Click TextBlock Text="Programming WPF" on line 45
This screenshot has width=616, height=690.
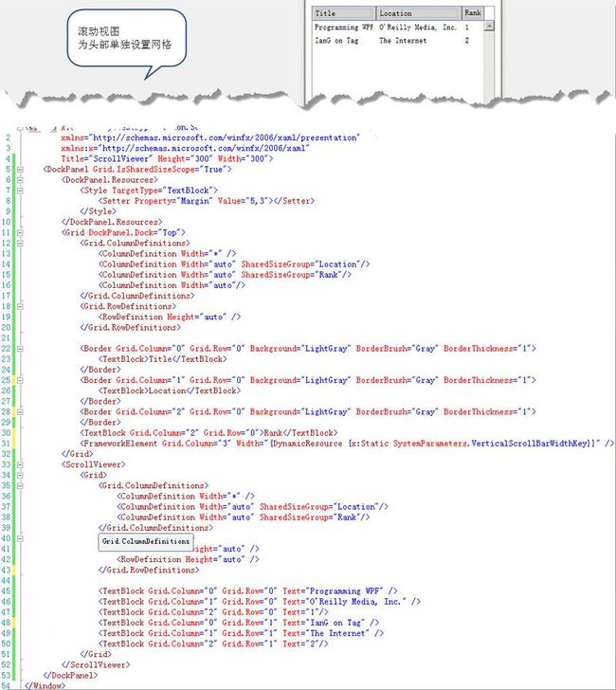click(247, 591)
